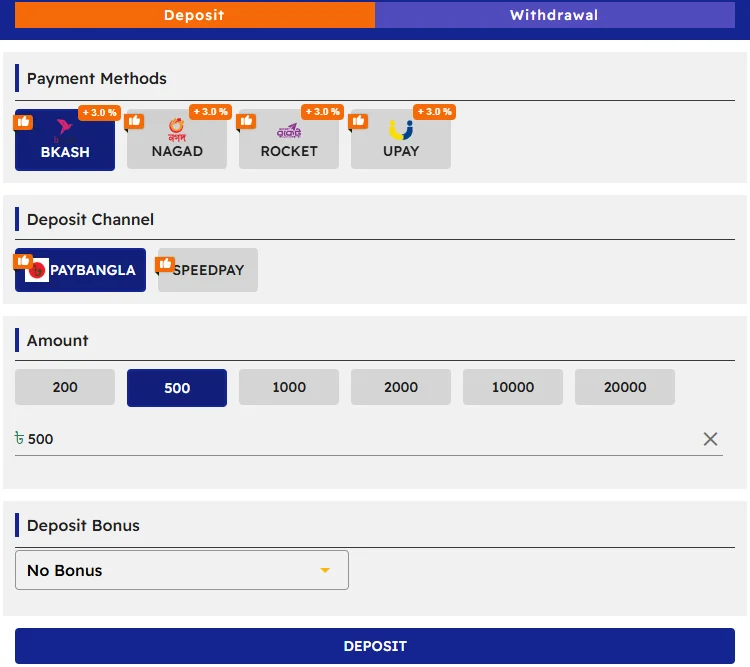Click the Payment Methods heading
The width and height of the screenshot is (750, 667).
(x=97, y=78)
